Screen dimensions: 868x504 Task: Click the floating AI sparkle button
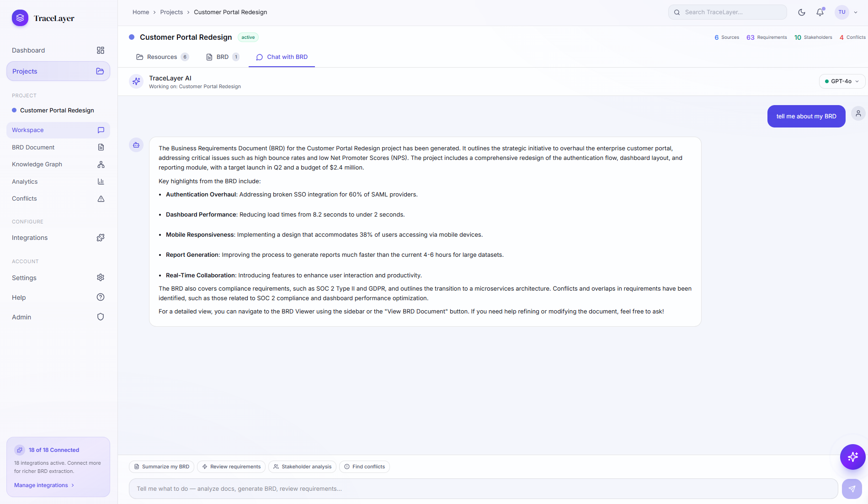click(852, 457)
